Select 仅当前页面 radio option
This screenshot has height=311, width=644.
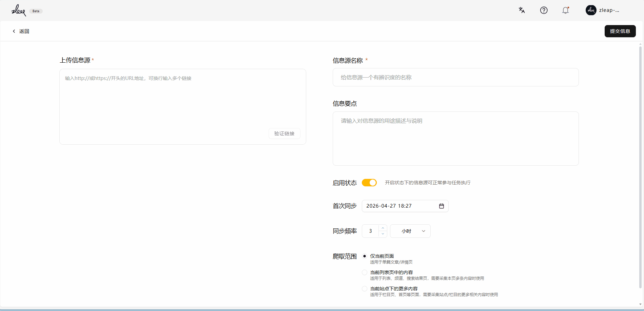coord(365,256)
